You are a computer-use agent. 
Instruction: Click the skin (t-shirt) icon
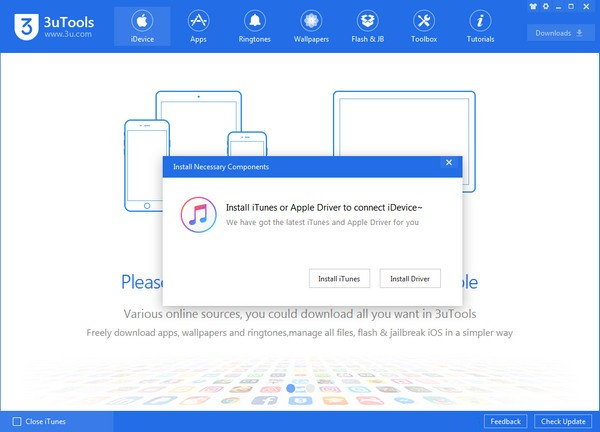pyautogui.click(x=533, y=6)
